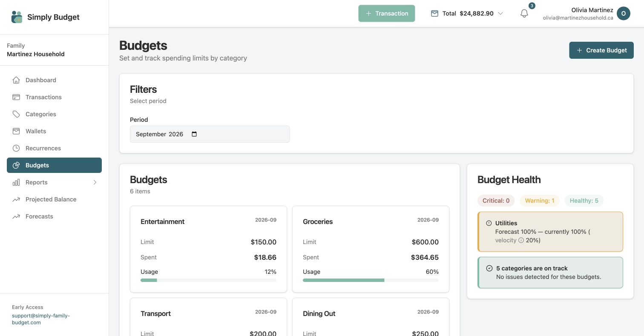Viewport: 644px width, 336px height.
Task: Click the velocity info icon
Action: coord(521,240)
